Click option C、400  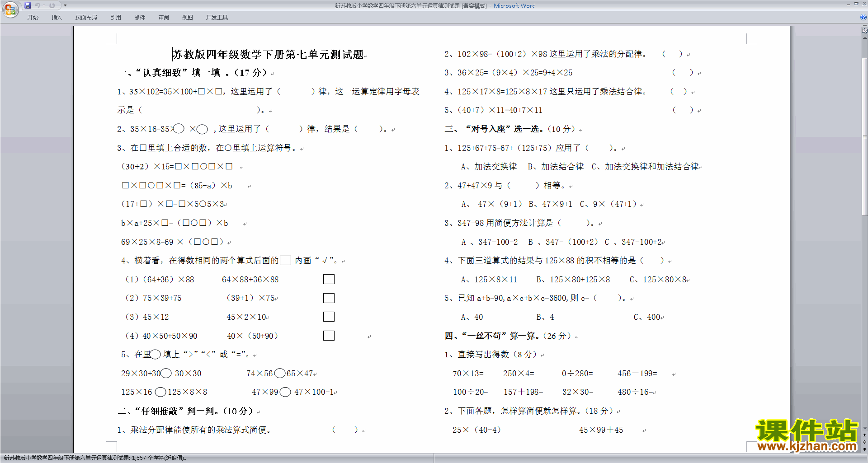coord(647,317)
